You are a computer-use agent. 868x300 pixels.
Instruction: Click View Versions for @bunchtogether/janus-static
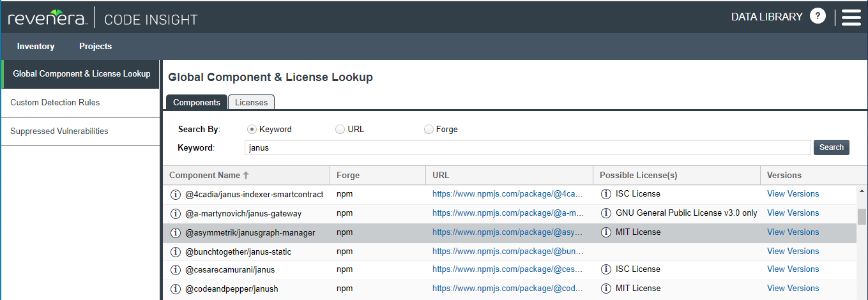tap(793, 251)
